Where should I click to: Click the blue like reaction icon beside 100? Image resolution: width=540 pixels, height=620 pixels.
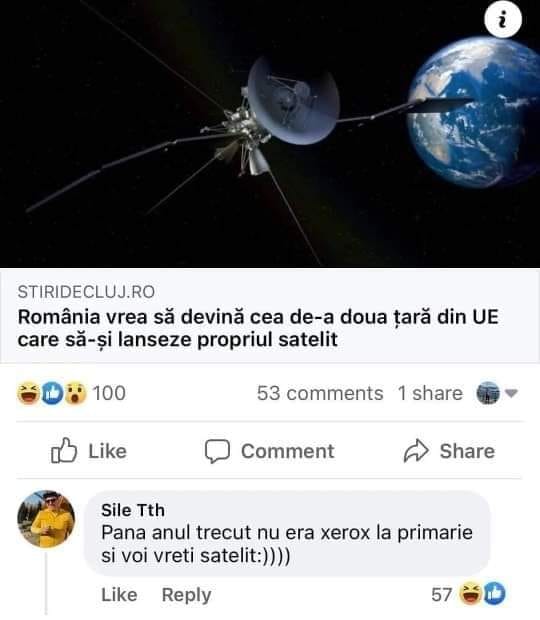tap(53, 393)
